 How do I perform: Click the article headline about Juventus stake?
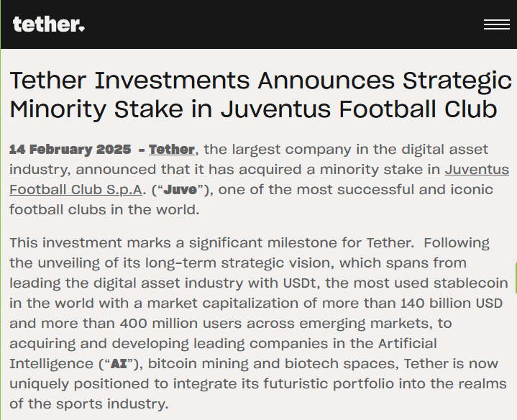click(x=260, y=95)
